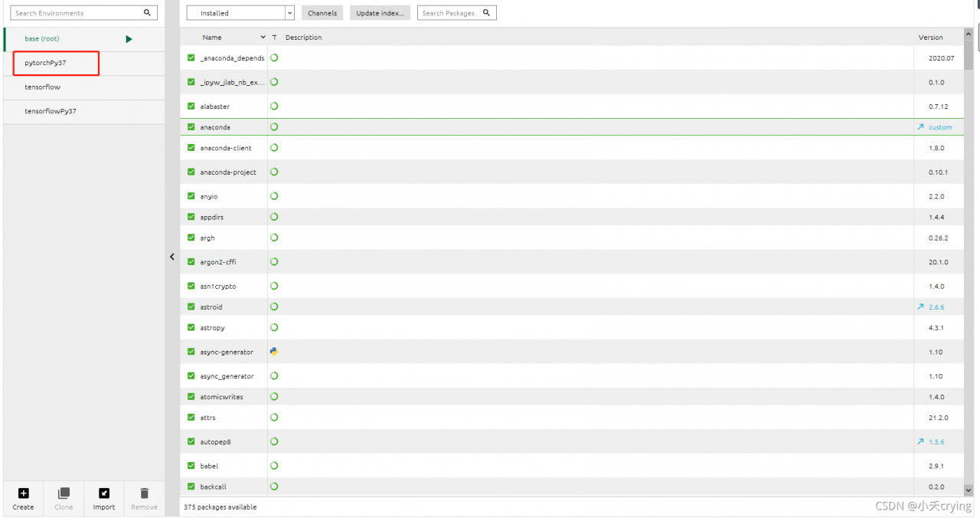
Task: Click the Clone environment icon
Action: tap(64, 493)
